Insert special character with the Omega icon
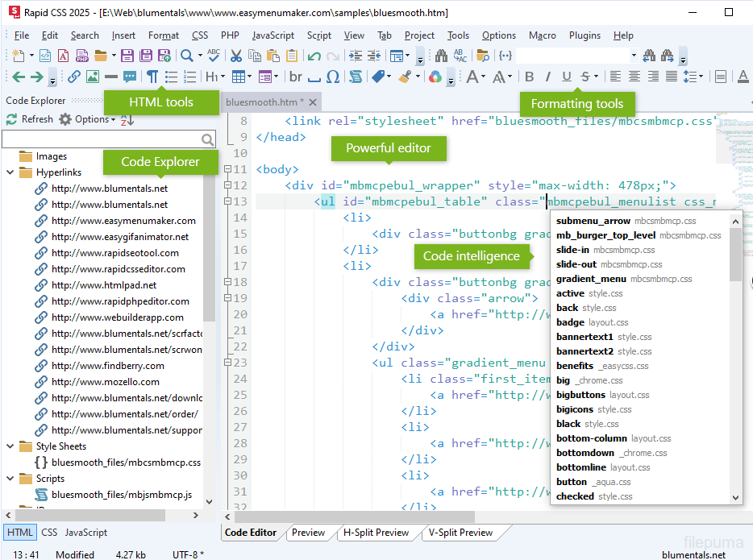753x560 pixels. (x=333, y=77)
